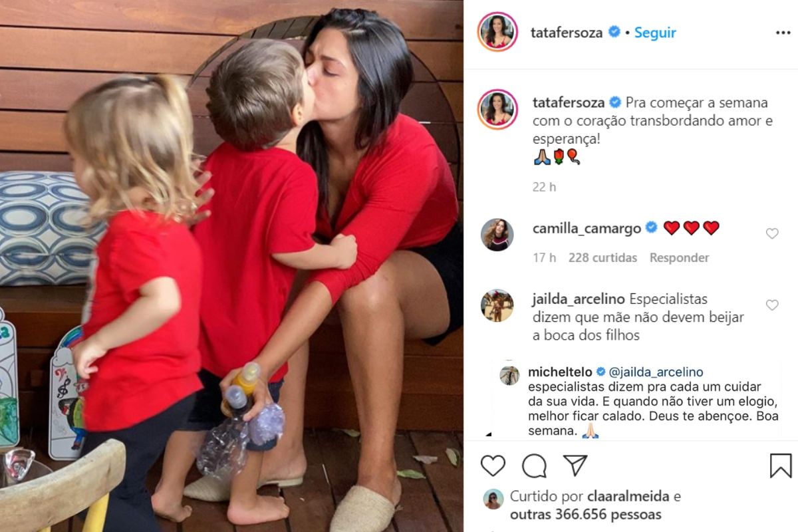This screenshot has width=798, height=532.
Task: View outras 366.656 pessoas likes list
Action: click(x=586, y=514)
